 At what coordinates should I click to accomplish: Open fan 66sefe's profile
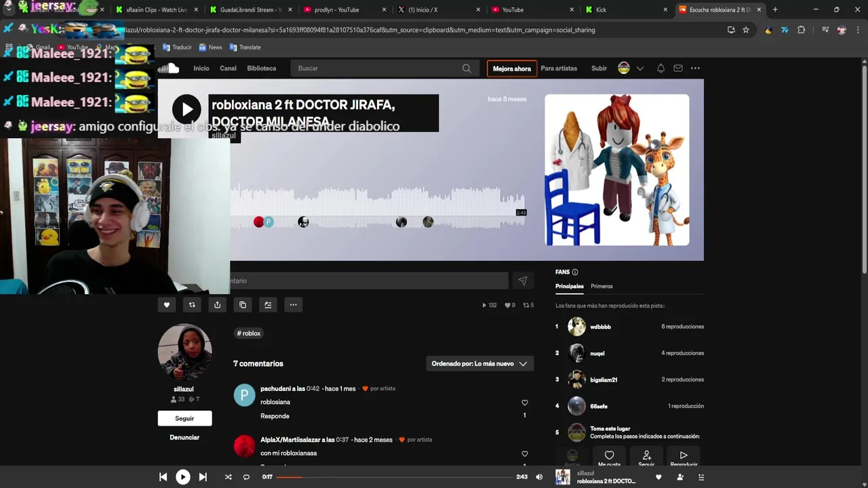[599, 406]
